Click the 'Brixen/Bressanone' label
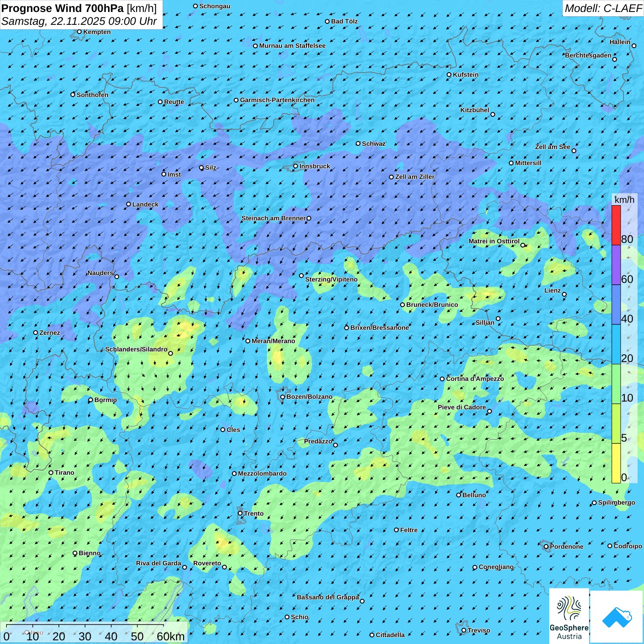This screenshot has height=644, width=644. click(x=379, y=328)
